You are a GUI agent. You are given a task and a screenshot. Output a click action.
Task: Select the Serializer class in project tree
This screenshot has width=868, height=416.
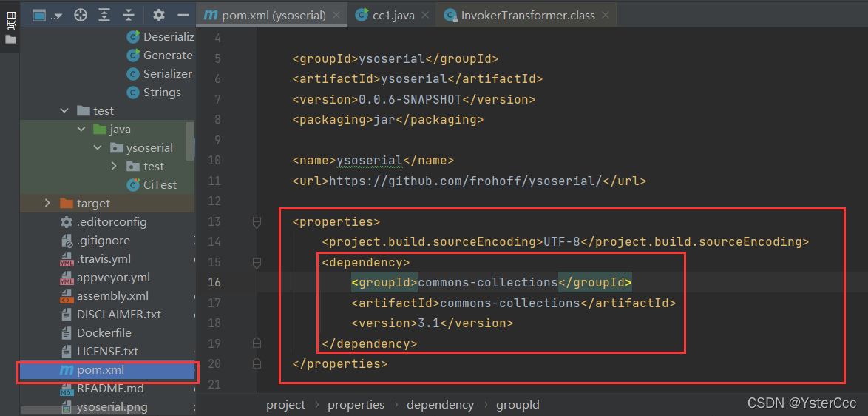[x=168, y=74]
